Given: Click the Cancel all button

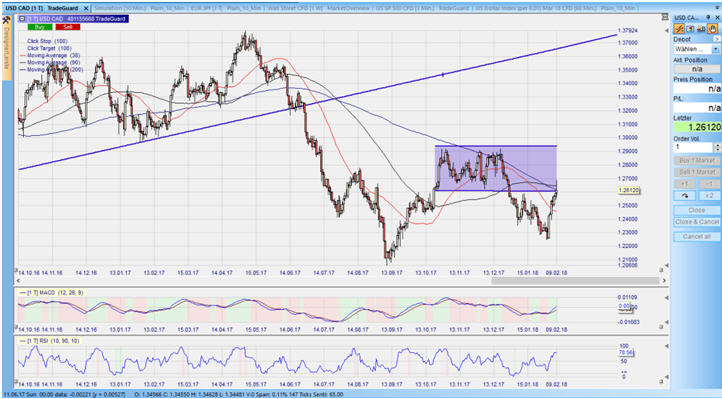Looking at the screenshot, I should click(697, 237).
